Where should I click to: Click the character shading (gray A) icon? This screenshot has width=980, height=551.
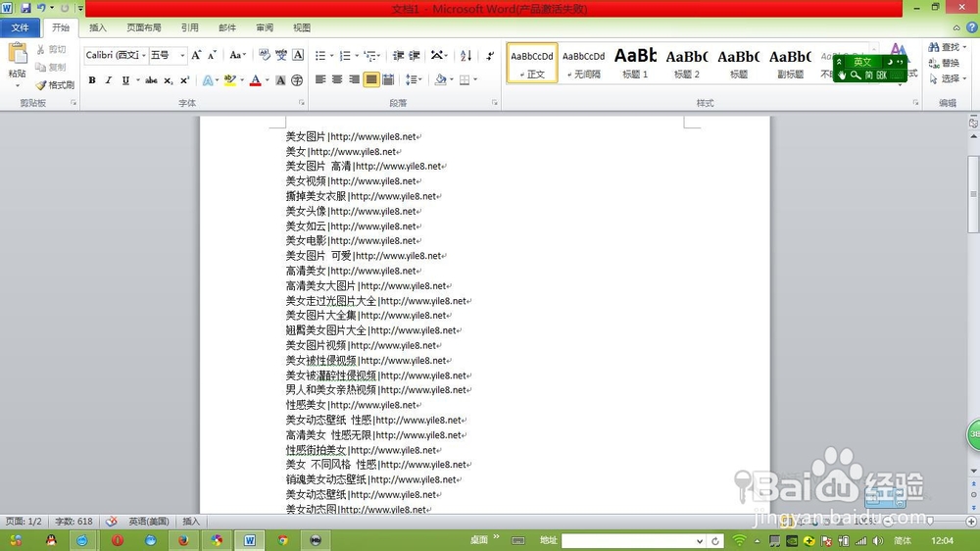click(280, 80)
